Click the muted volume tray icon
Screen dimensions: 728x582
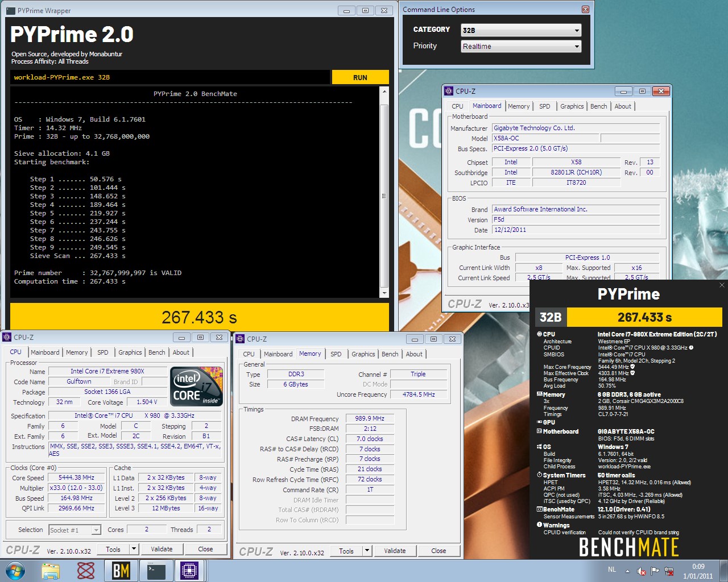tap(642, 571)
